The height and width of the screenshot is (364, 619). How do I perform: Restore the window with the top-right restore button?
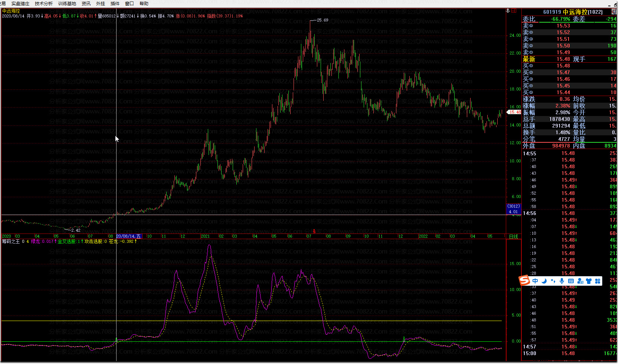coord(615,4)
